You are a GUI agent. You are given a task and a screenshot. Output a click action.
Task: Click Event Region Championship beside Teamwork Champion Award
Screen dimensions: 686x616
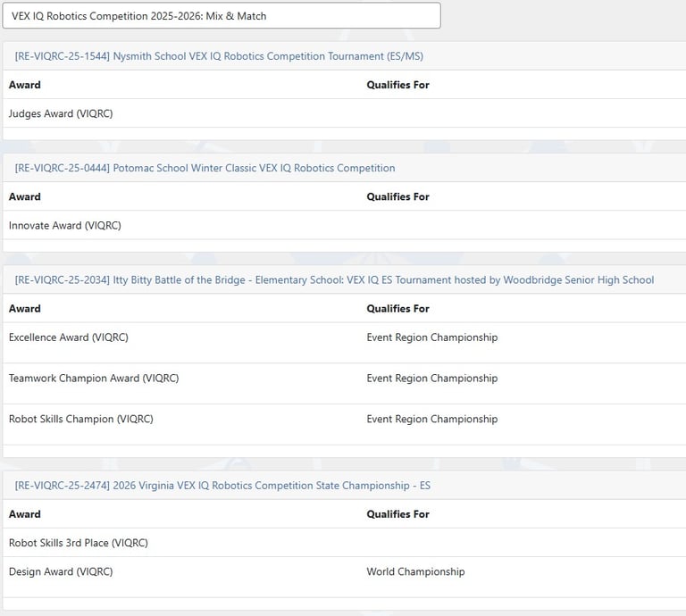[432, 379]
